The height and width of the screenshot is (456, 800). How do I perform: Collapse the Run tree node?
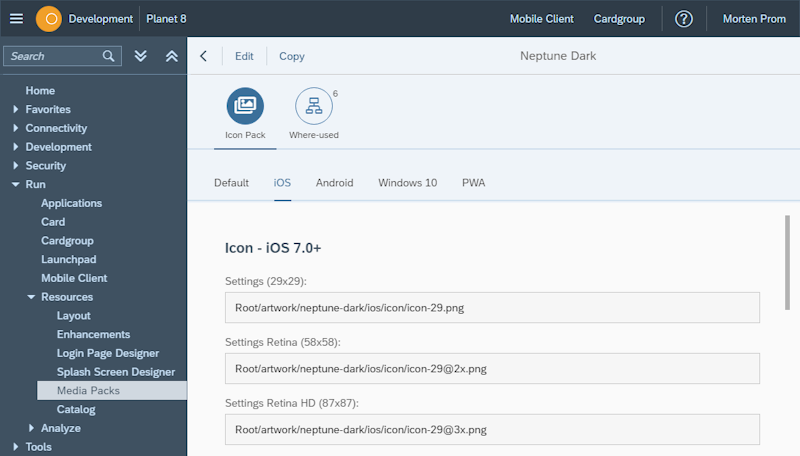point(16,185)
